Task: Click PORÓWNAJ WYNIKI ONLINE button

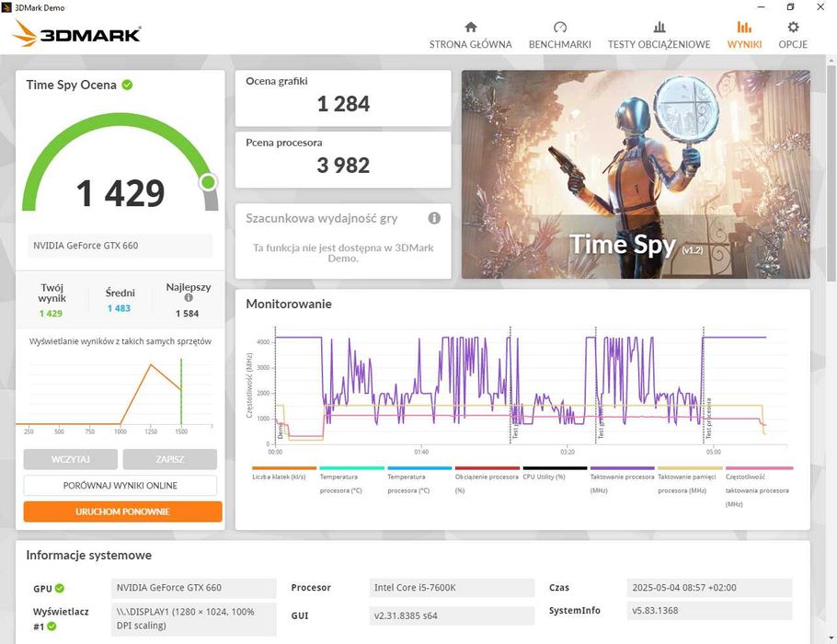Action: pyautogui.click(x=120, y=486)
